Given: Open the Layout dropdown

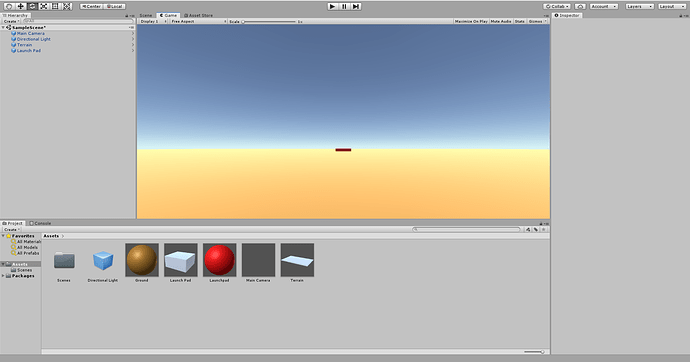Looking at the screenshot, I should 672,6.
